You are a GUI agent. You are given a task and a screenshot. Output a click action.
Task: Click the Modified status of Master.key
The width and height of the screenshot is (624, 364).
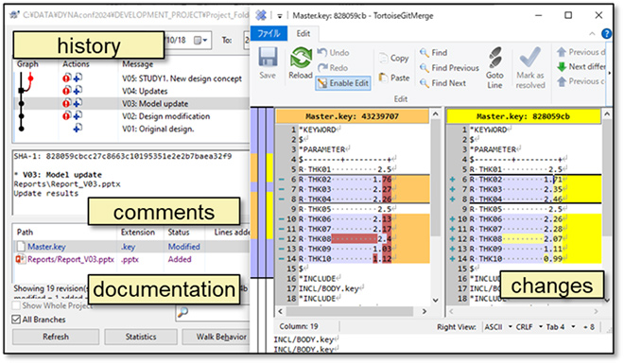point(183,247)
